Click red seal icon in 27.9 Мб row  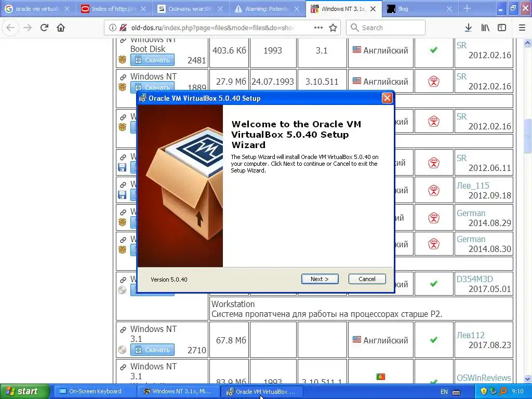click(x=434, y=82)
